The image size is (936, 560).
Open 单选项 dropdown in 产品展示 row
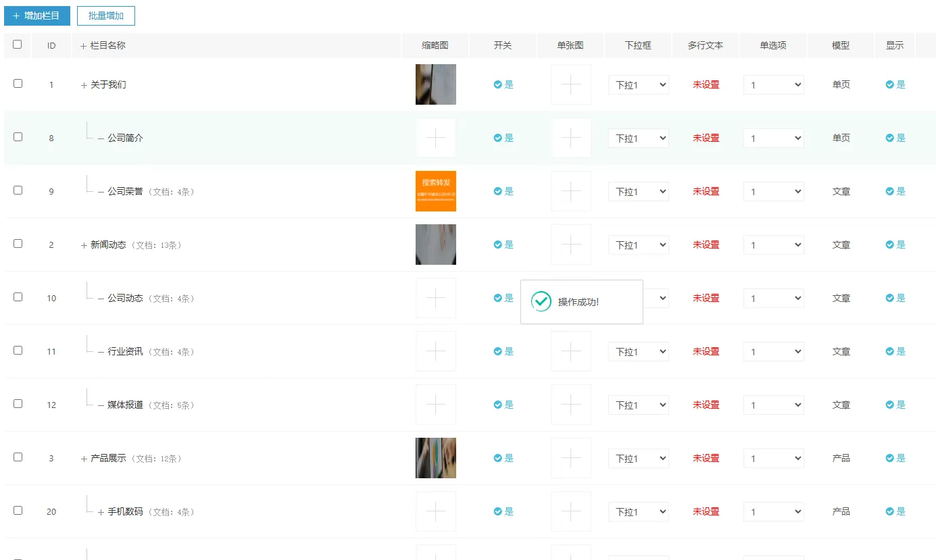point(774,459)
